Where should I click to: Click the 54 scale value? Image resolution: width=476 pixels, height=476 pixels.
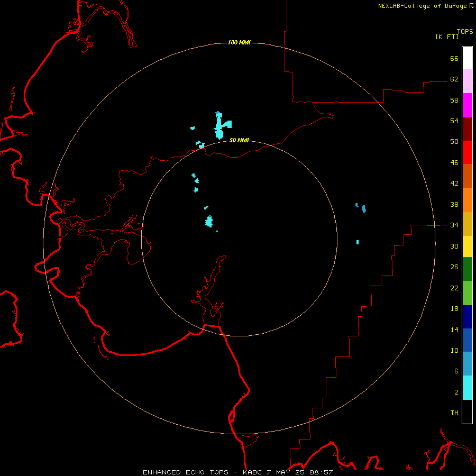coord(454,121)
